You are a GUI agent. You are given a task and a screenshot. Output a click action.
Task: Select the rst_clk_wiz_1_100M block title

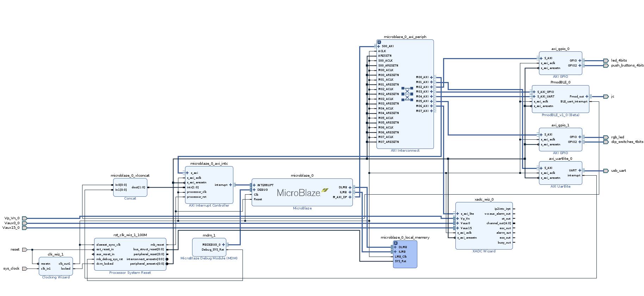130,235
